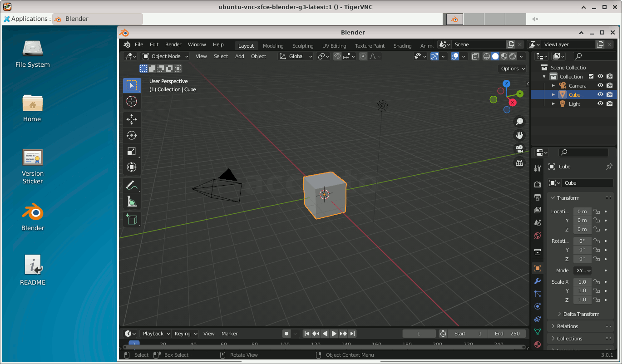Image resolution: width=622 pixels, height=364 pixels.
Task: Open the Object Data mesh tab
Action: [538, 332]
